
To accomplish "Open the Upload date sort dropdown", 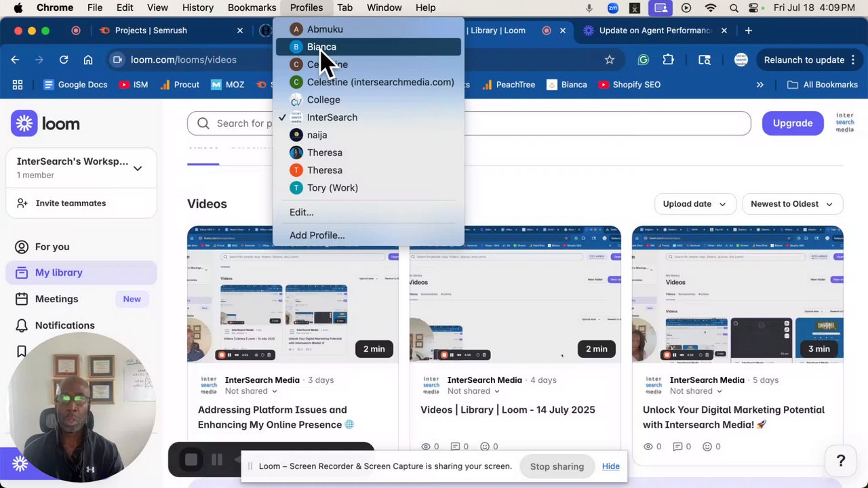I will click(694, 204).
